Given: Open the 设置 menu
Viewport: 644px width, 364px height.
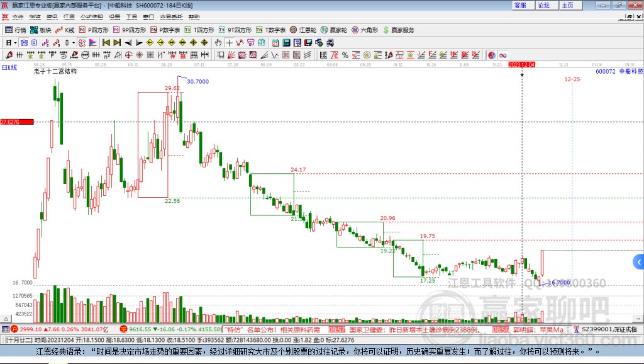Looking at the screenshot, I should coord(114,17).
